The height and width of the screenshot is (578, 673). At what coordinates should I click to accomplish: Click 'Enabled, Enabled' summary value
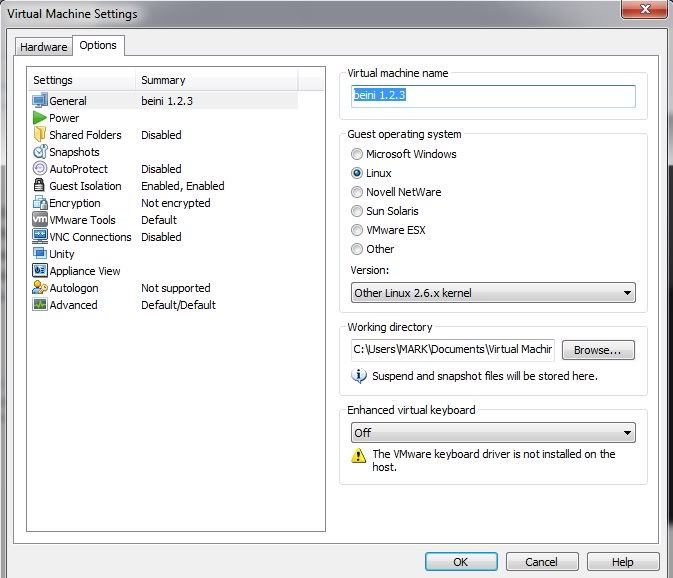tap(183, 186)
